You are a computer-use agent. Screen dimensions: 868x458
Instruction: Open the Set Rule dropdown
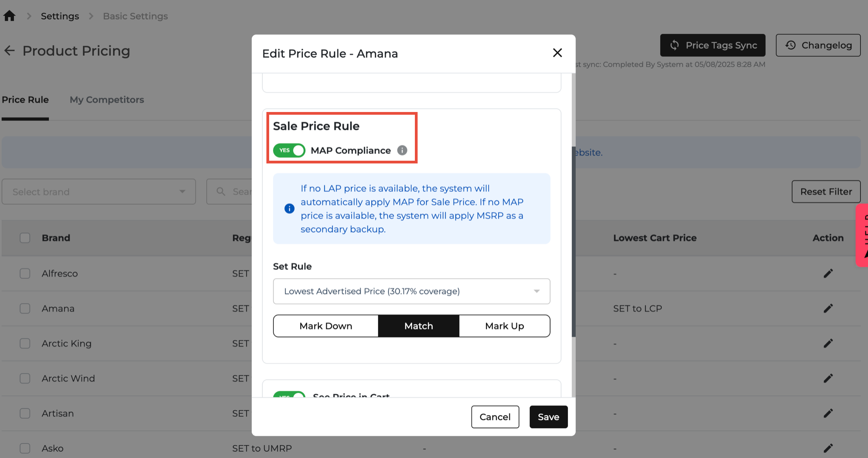point(411,291)
